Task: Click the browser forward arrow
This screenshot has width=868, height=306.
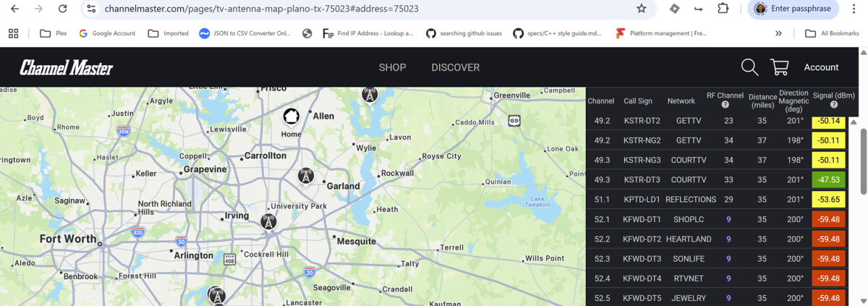Action: tap(39, 9)
